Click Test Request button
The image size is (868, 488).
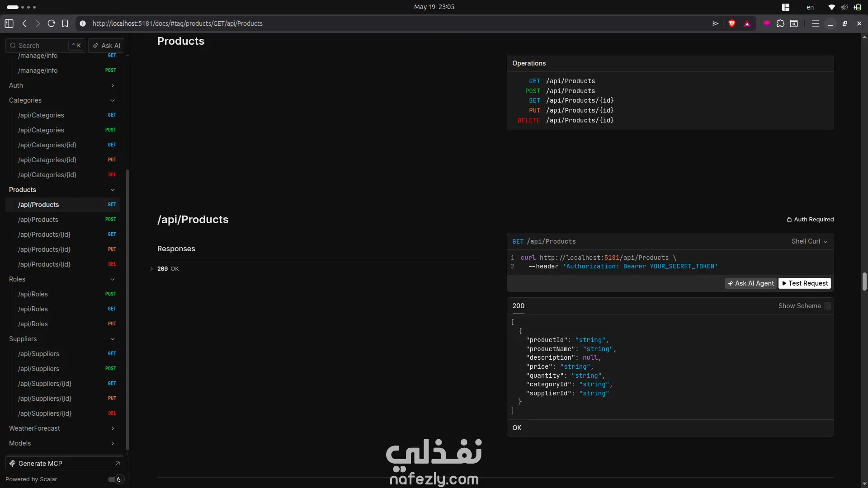coord(805,283)
